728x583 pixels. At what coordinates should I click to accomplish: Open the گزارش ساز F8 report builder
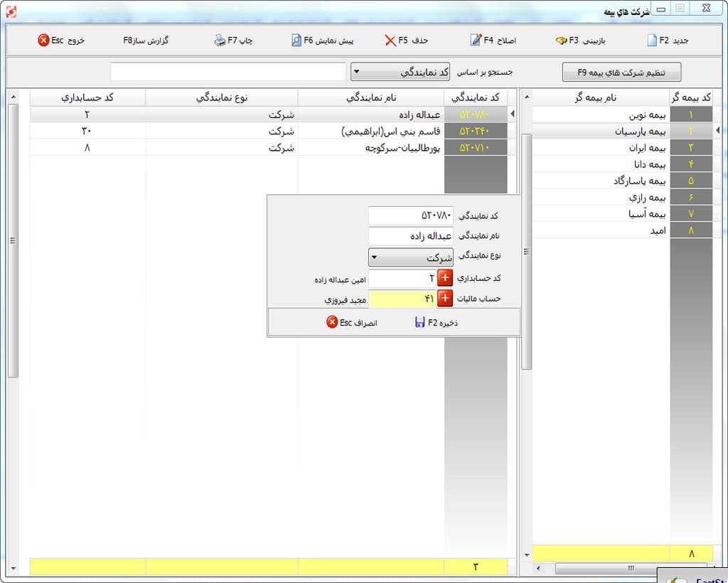146,41
